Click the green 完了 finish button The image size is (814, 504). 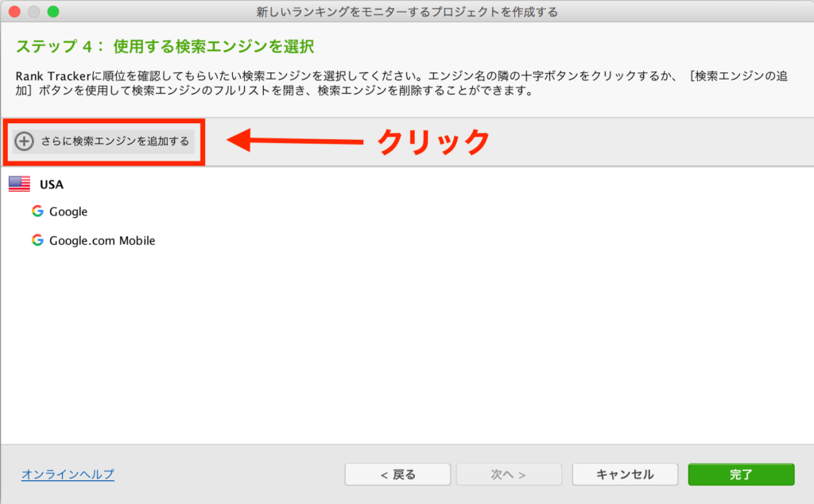click(741, 475)
